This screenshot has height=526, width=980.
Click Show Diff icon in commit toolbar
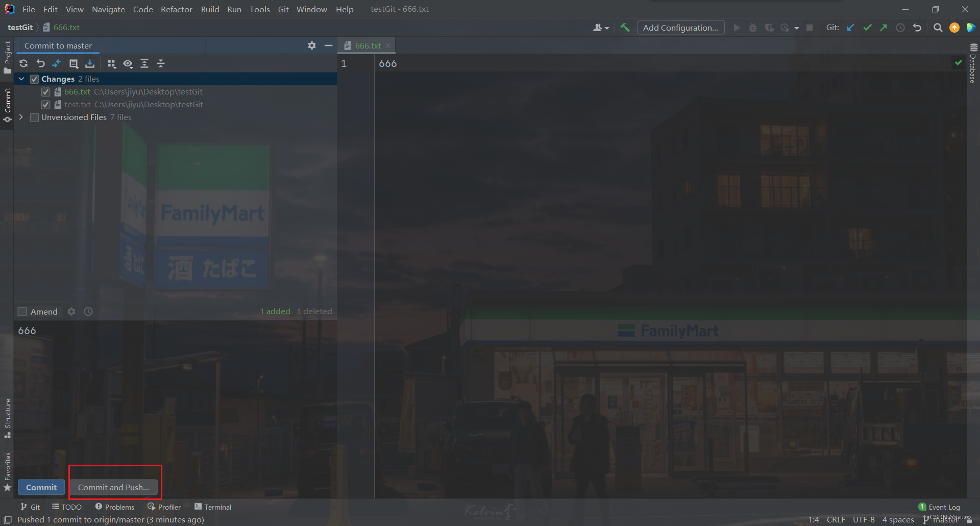coord(57,63)
